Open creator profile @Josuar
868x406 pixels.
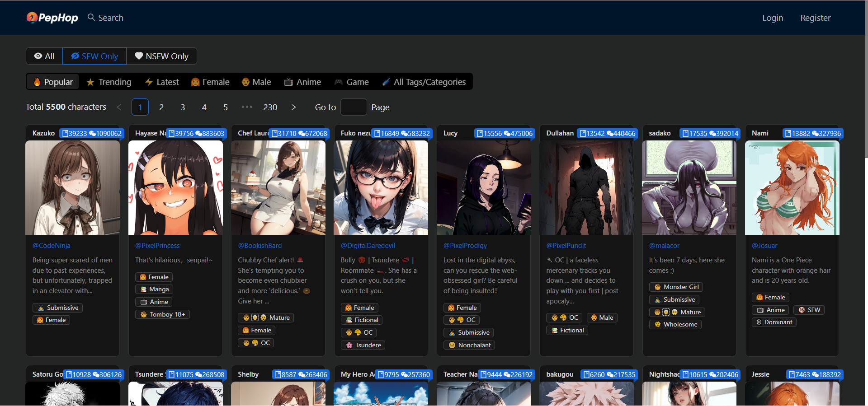coord(764,246)
